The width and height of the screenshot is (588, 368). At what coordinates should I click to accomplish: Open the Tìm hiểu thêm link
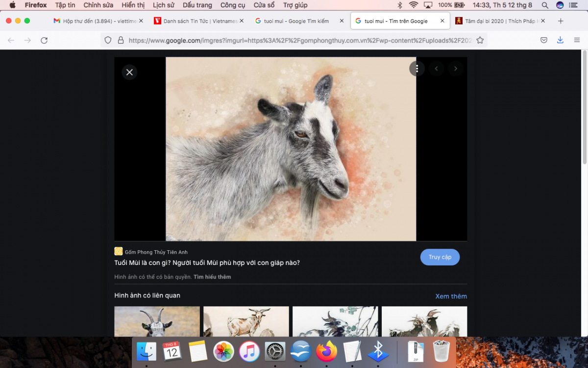[x=212, y=277]
